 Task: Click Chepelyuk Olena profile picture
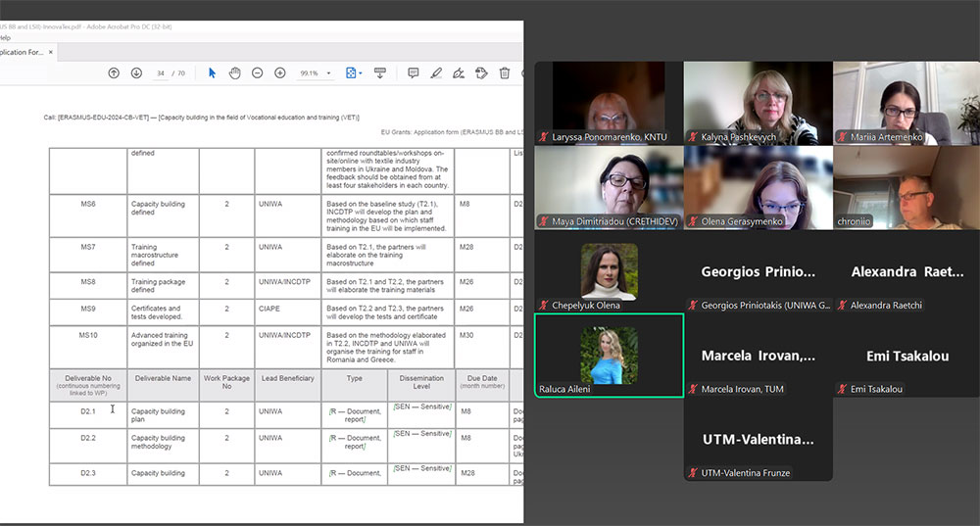point(610,271)
